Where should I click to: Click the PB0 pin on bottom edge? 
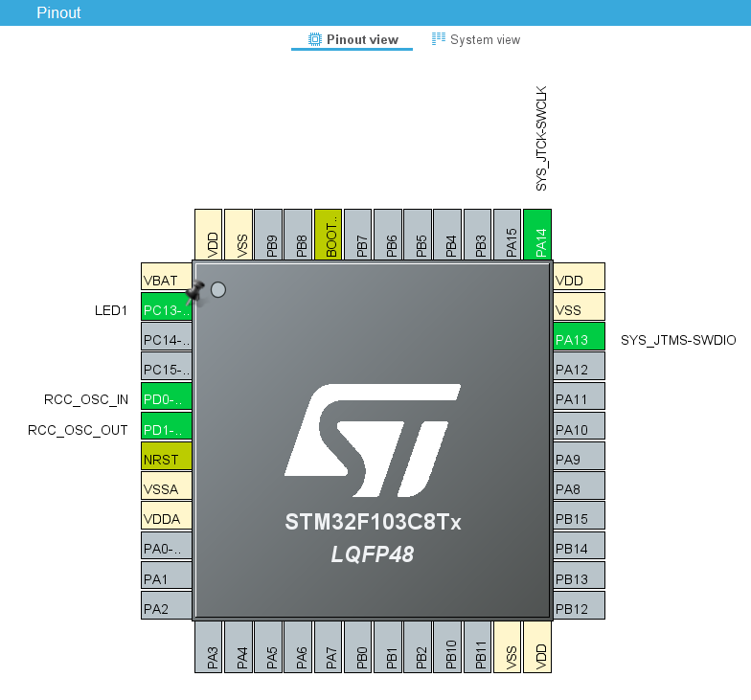coord(358,647)
